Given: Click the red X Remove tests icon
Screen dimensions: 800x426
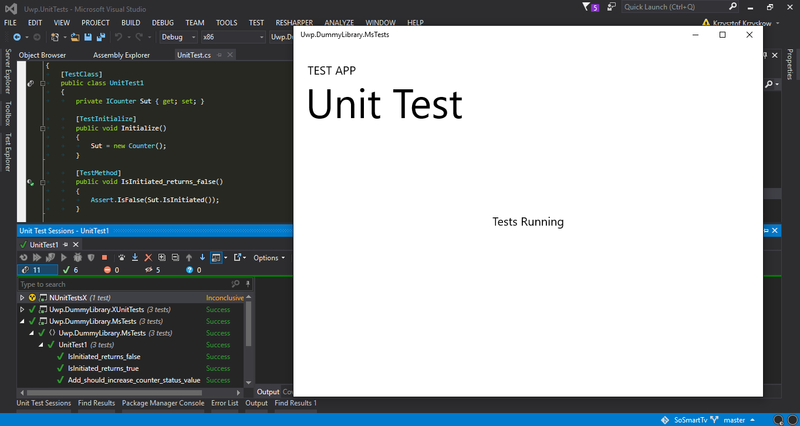Looking at the screenshot, I should coord(148,257).
